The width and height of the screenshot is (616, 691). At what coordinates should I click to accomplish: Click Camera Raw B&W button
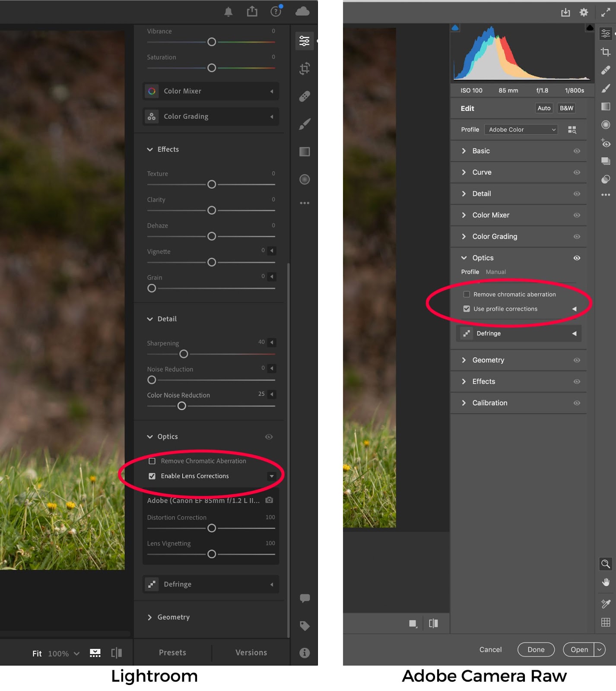[x=566, y=108]
